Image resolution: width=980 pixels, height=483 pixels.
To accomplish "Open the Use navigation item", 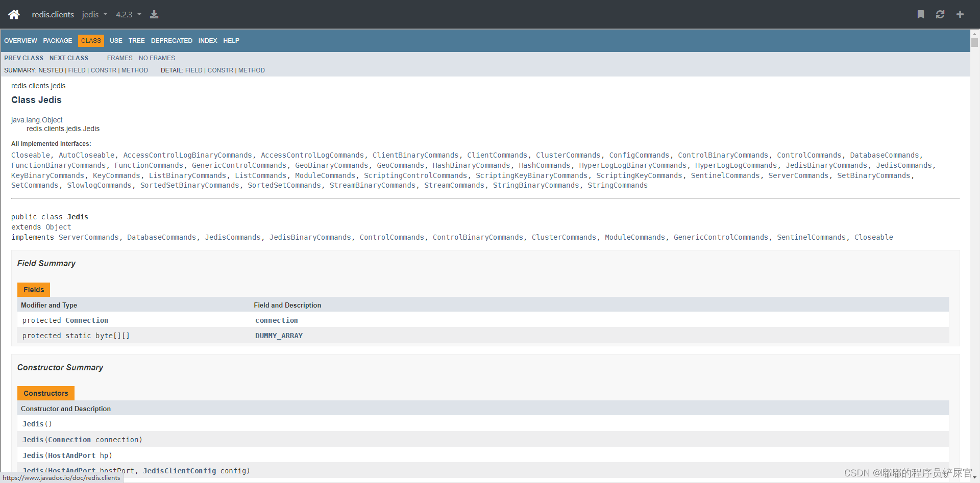I will click(116, 41).
